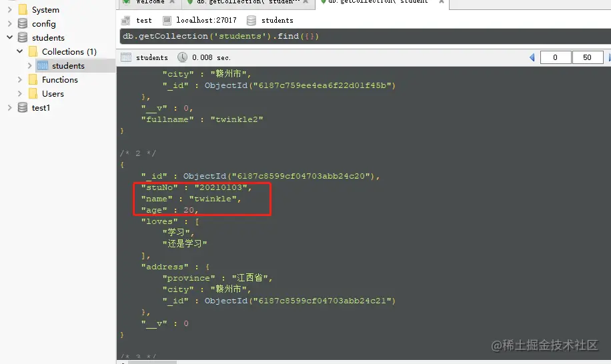The image size is (611, 364).
Task: Click the "province" : "江西省" line
Action: 217,278
